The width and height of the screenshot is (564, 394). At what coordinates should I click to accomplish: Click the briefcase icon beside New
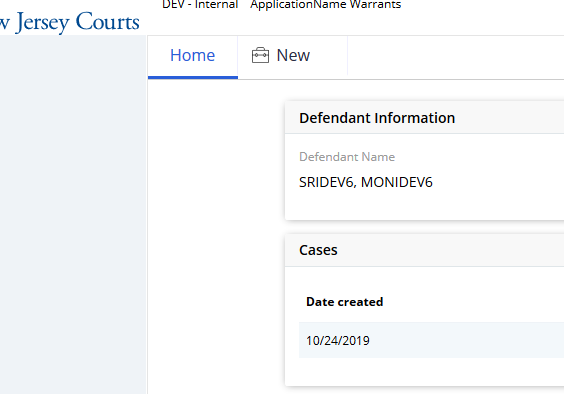point(260,55)
